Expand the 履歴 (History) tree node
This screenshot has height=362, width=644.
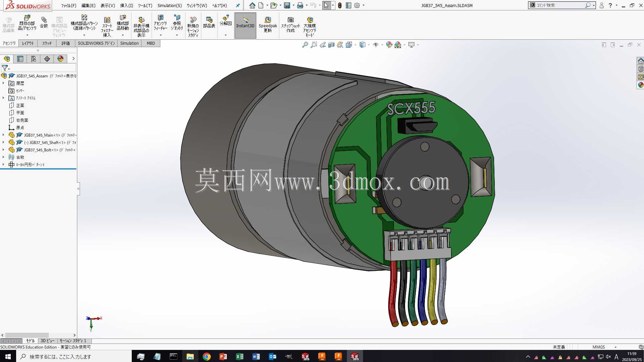[3, 83]
